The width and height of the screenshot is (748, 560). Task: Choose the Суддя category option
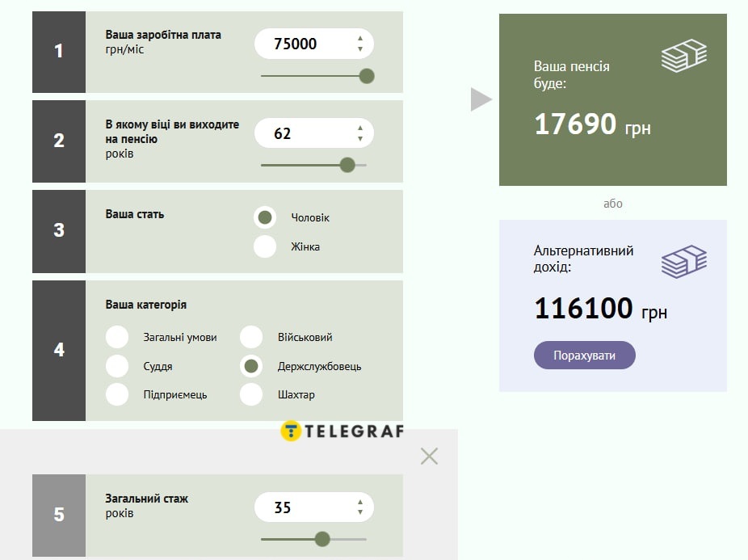(x=117, y=366)
